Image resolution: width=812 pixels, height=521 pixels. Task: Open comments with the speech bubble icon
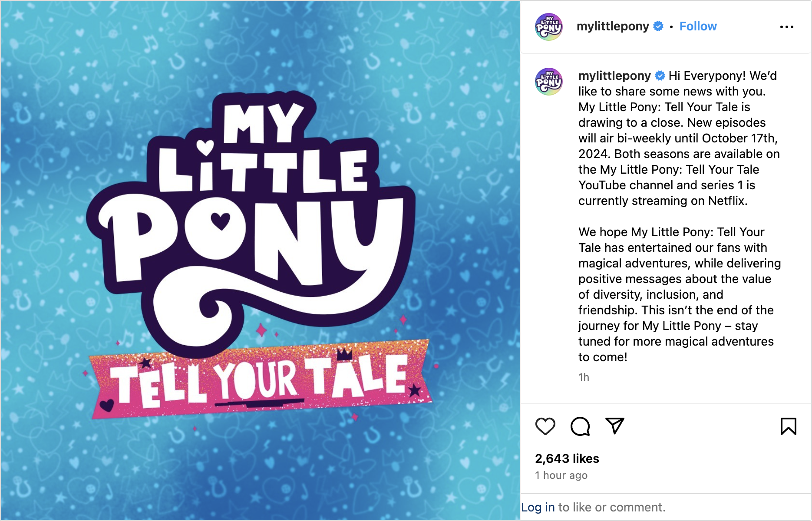(580, 426)
